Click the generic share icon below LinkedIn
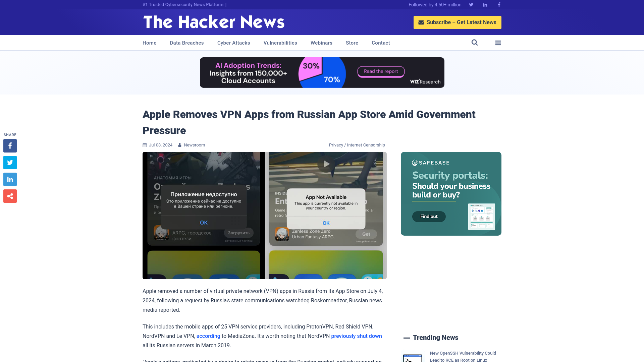 pos(10,196)
